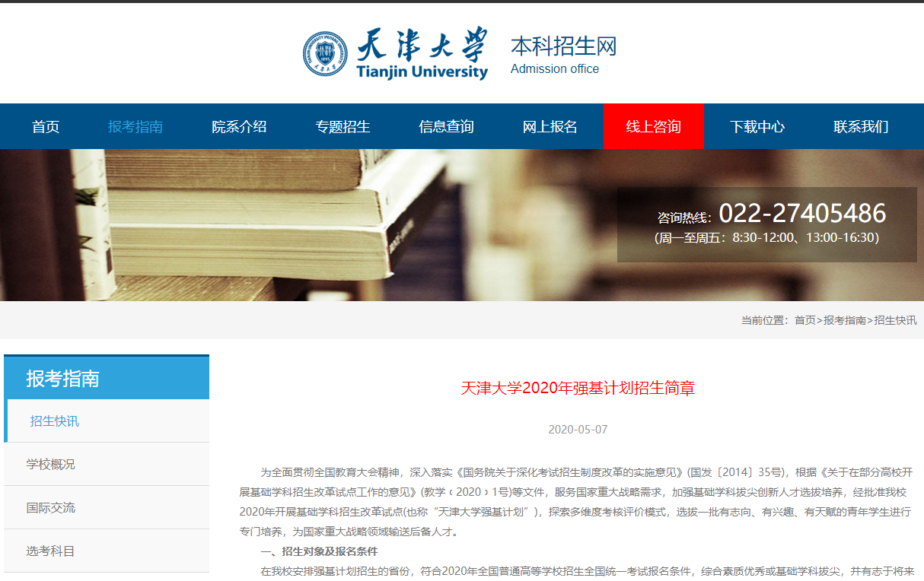Click the heading 一、招生对象及报名条件

pyautogui.click(x=319, y=551)
